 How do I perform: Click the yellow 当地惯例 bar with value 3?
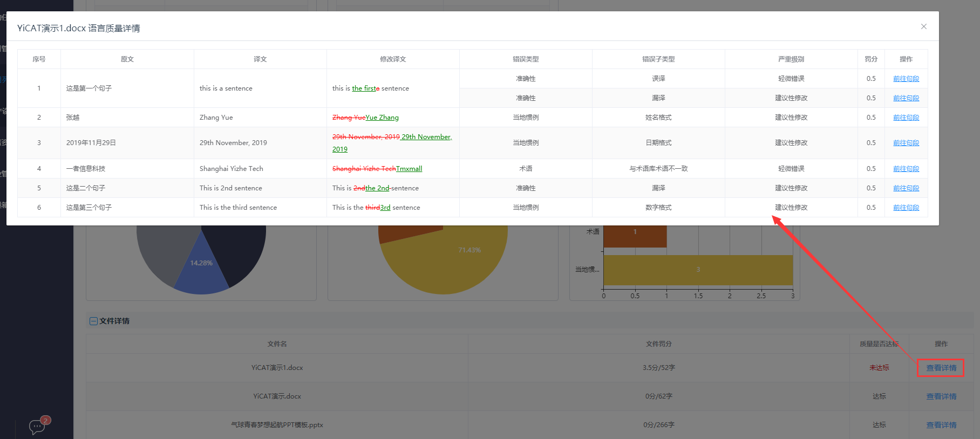tap(697, 270)
